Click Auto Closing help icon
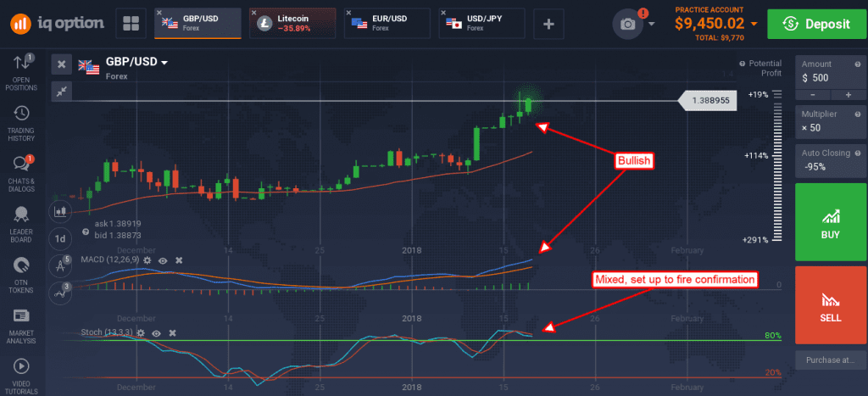Screen dimensions: 868x396 [x=858, y=153]
